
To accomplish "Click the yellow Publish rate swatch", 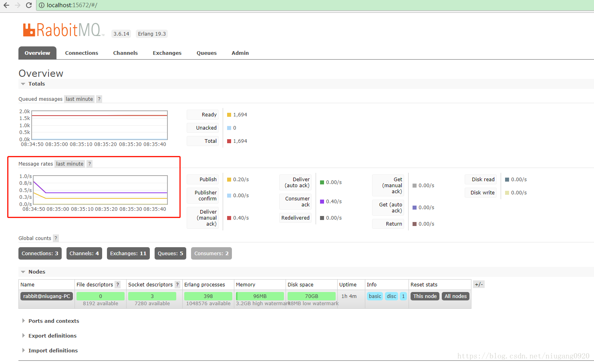I will pos(229,180).
